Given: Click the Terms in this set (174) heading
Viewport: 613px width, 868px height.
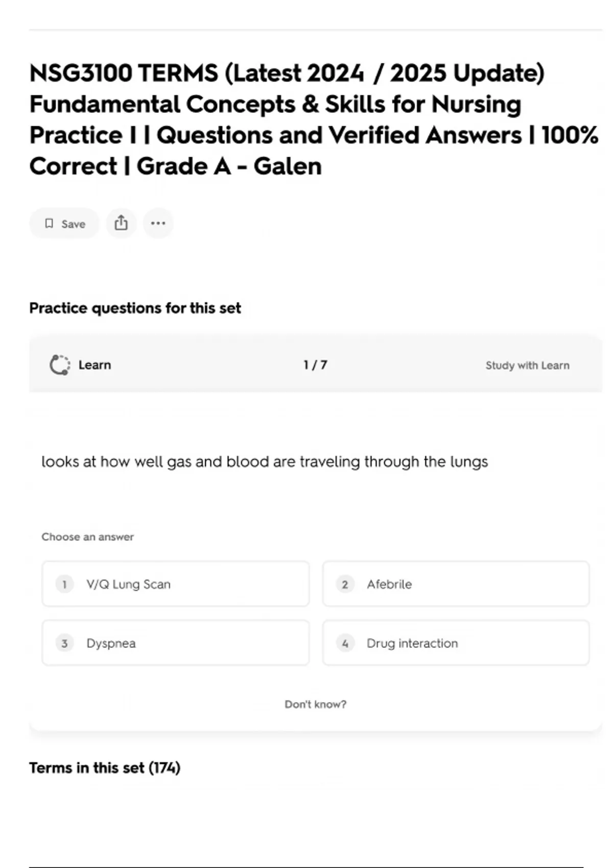Looking at the screenshot, I should 105,768.
